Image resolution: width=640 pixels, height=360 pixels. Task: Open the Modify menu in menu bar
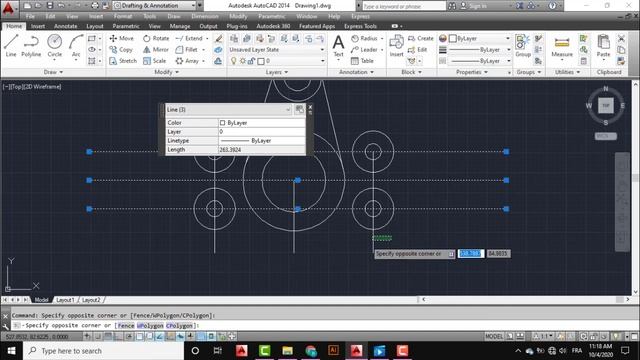tap(238, 16)
